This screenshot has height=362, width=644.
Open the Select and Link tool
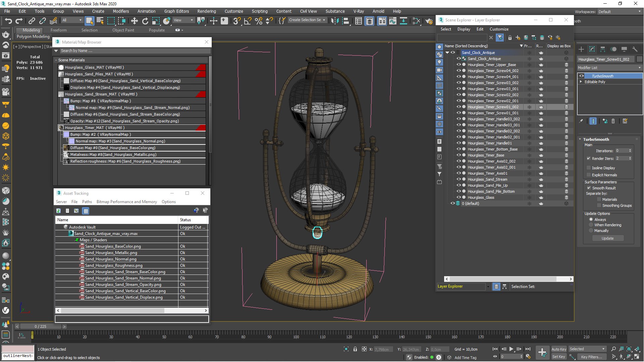[32, 21]
